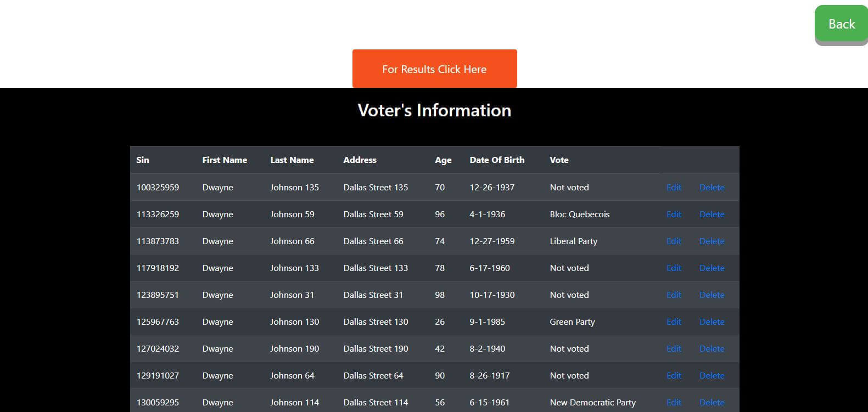
Task: Edit voter with Sin 100325959
Action: pyautogui.click(x=674, y=188)
